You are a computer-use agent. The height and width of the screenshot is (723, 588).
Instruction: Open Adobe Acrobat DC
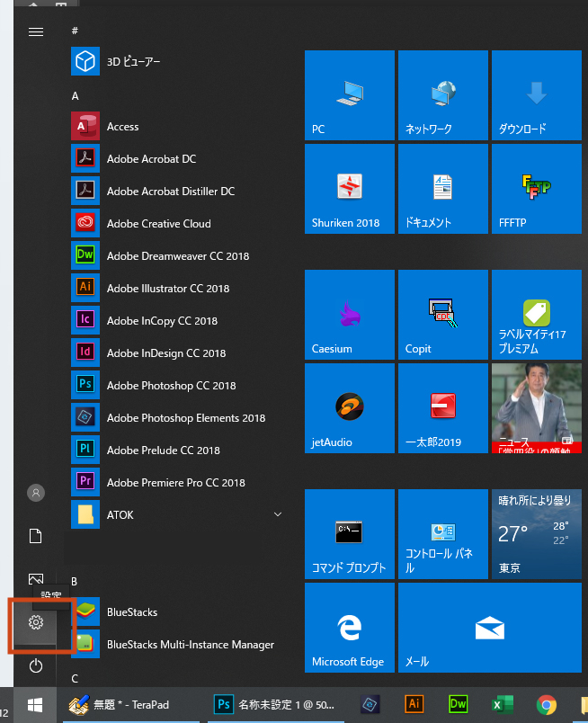tap(177, 158)
